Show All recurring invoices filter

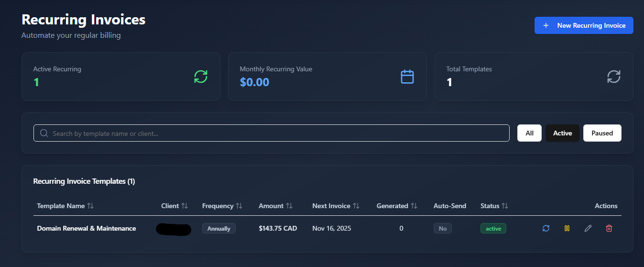[529, 133]
